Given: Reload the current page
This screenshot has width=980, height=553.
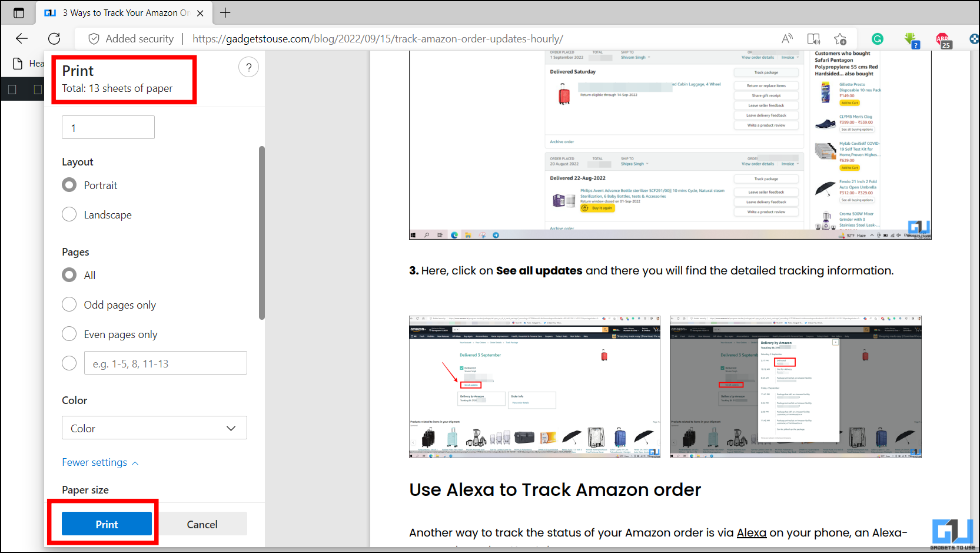Looking at the screenshot, I should (x=54, y=39).
